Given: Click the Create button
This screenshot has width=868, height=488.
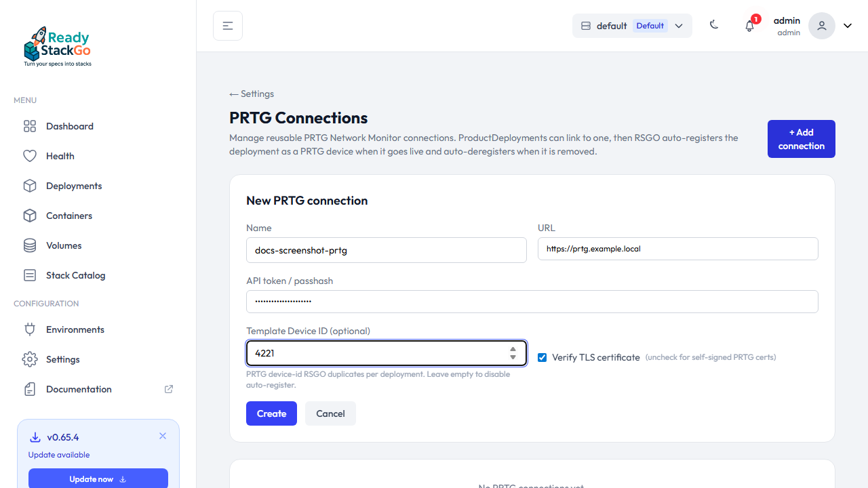Looking at the screenshot, I should (271, 413).
